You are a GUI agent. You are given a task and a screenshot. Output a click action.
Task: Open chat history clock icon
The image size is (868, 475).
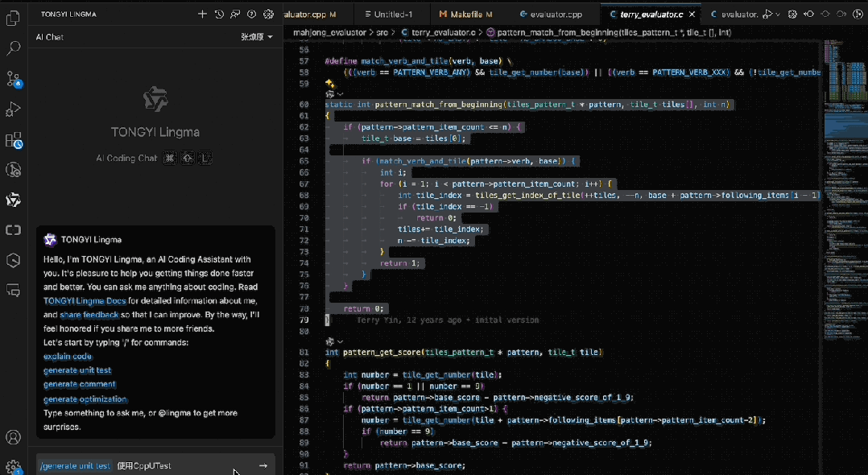tap(219, 14)
